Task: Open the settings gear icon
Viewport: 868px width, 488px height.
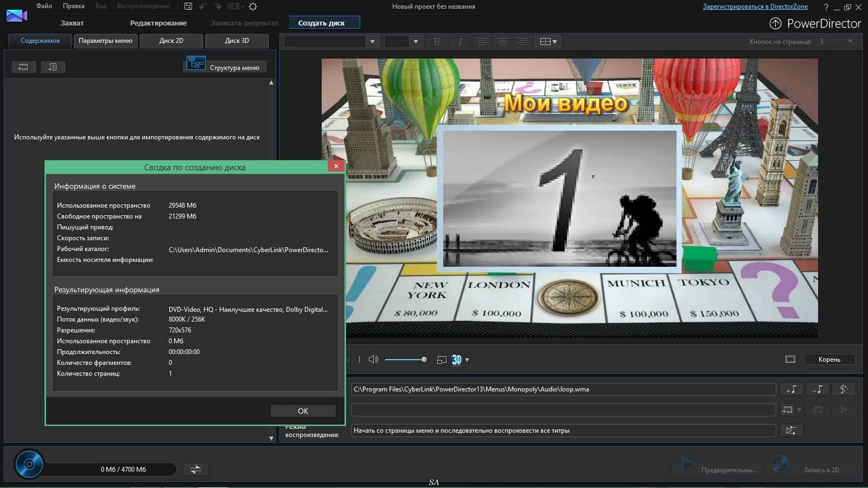Action: coord(253,7)
